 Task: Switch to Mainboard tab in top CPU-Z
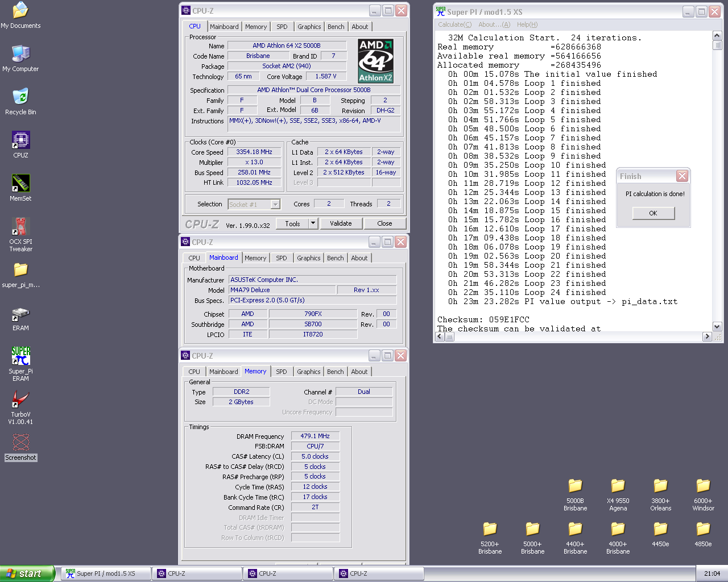coord(224,27)
